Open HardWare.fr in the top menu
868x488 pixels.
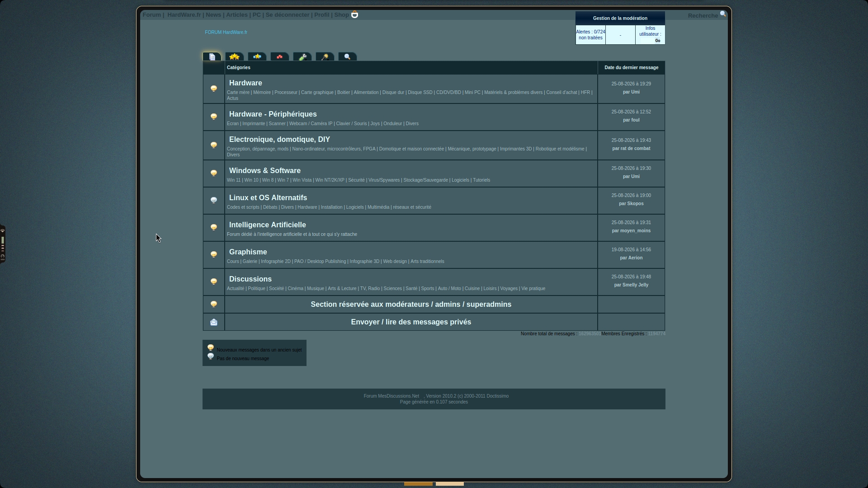184,15
